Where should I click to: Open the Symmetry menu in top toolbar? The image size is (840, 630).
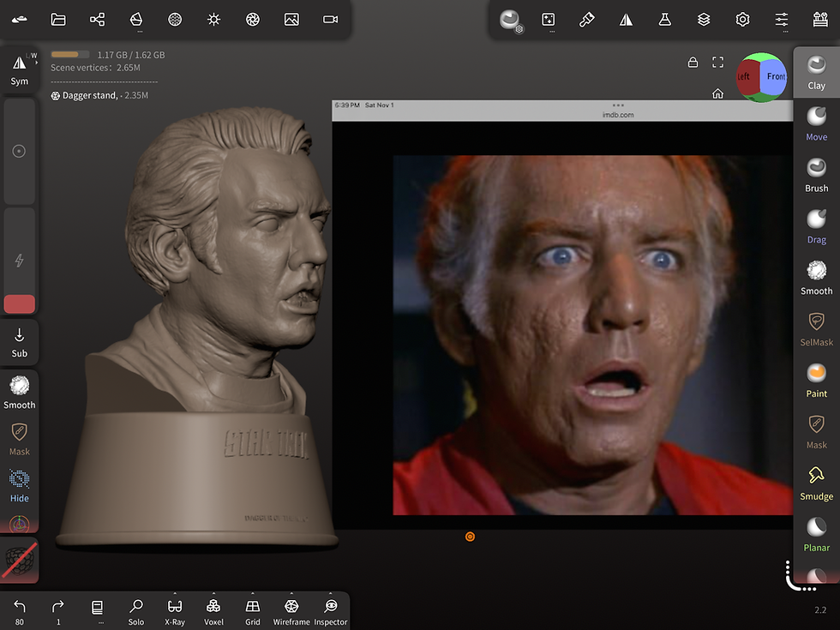pos(626,20)
